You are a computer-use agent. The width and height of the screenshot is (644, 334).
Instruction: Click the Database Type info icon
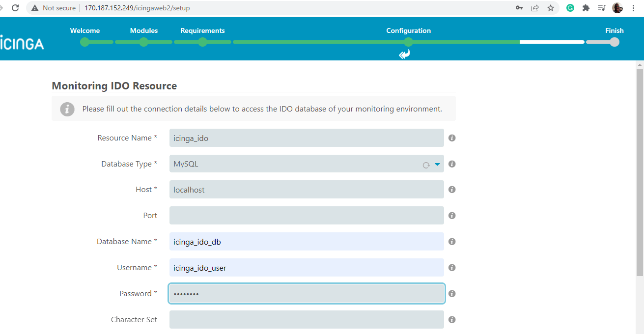(x=452, y=164)
